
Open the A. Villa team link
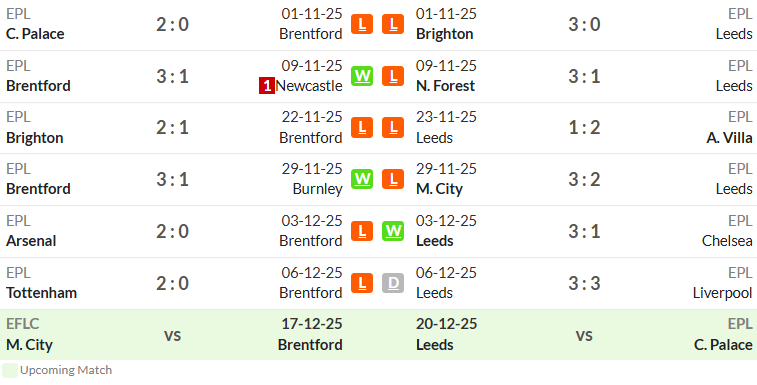(729, 138)
